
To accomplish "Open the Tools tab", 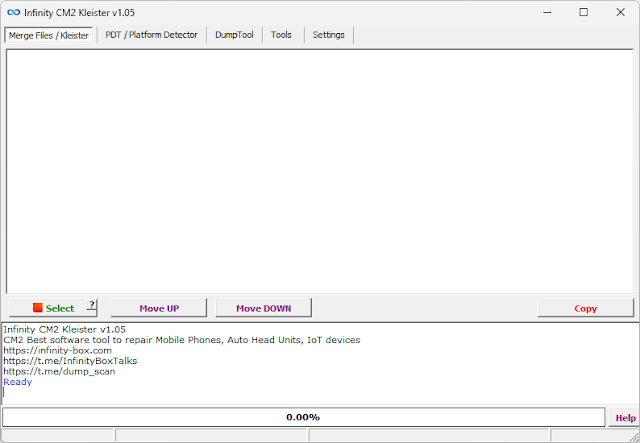I will point(281,35).
